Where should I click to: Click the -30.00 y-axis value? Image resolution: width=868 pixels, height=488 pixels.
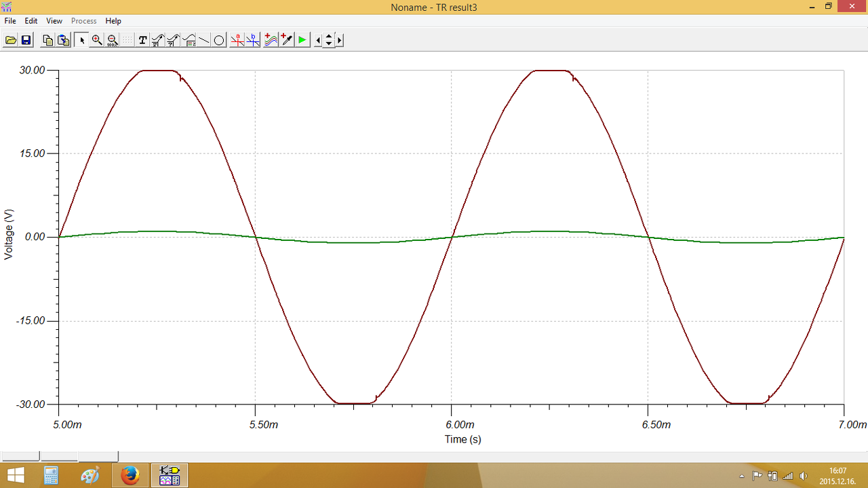(31, 404)
